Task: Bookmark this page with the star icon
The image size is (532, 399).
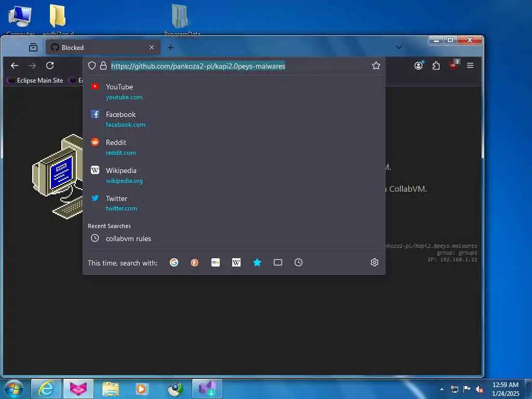Action: pos(376,66)
